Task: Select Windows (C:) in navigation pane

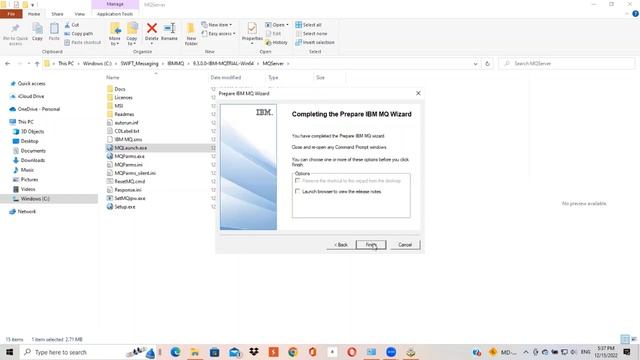Action: click(35, 199)
